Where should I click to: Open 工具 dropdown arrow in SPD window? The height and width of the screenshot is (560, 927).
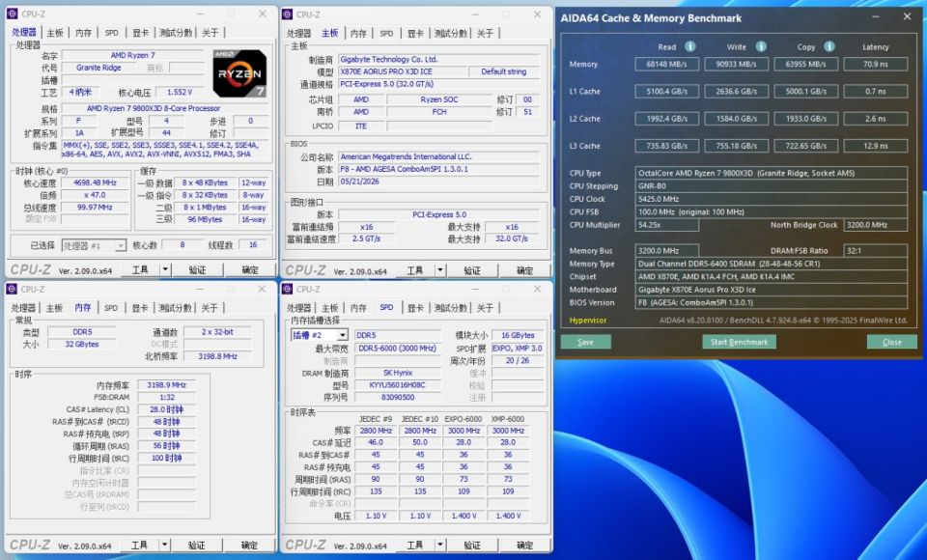(x=440, y=545)
